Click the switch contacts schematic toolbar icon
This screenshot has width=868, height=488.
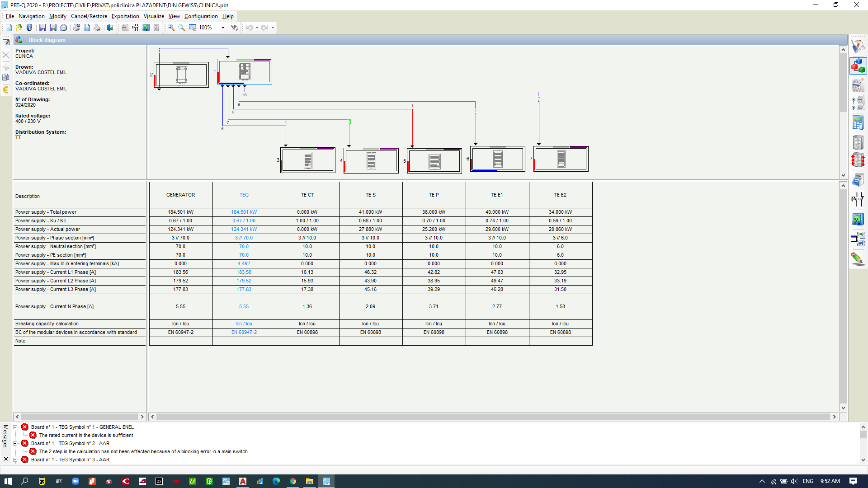[136, 28]
